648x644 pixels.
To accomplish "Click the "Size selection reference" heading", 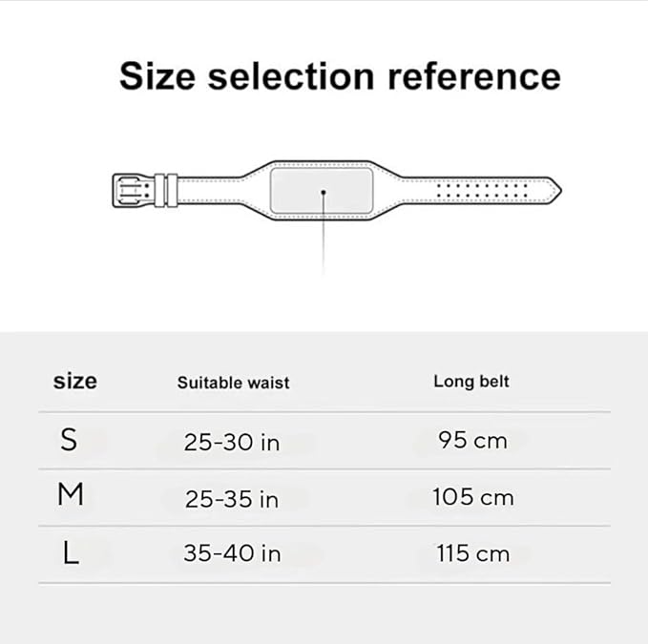I will [x=340, y=76].
